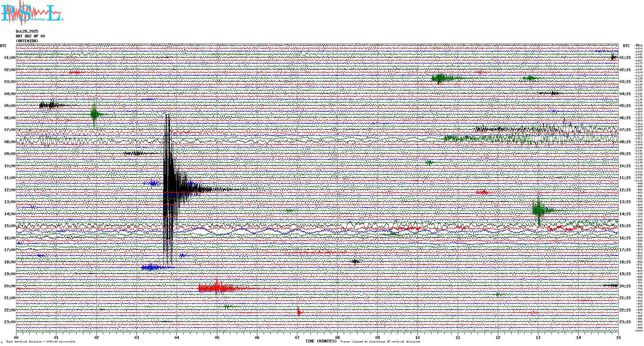
Task: Select the 12:00 hour label on left axis
Action: coord(10,190)
